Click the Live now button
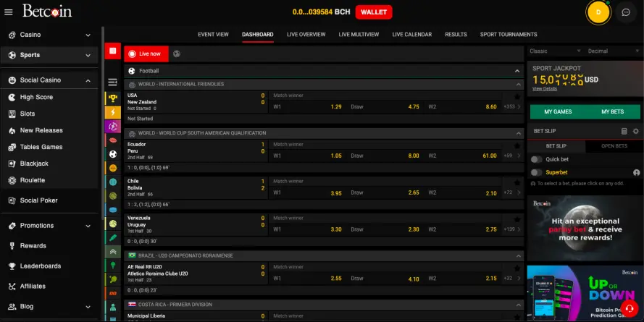The width and height of the screenshot is (644, 322). pyautogui.click(x=146, y=54)
